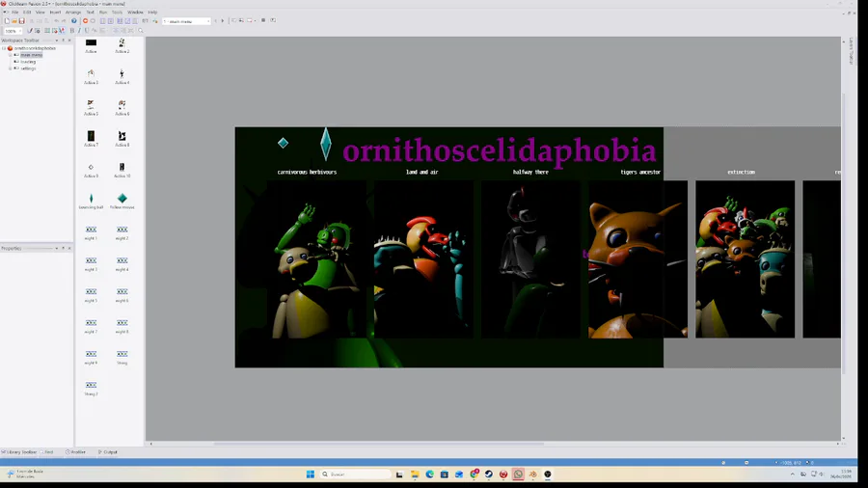Toggle Underline text formatting

tap(87, 31)
